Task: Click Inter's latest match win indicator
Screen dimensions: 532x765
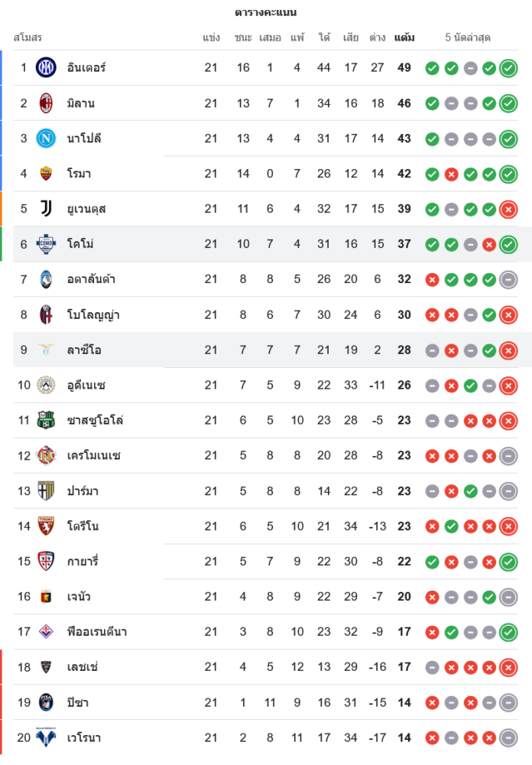Action: [508, 68]
